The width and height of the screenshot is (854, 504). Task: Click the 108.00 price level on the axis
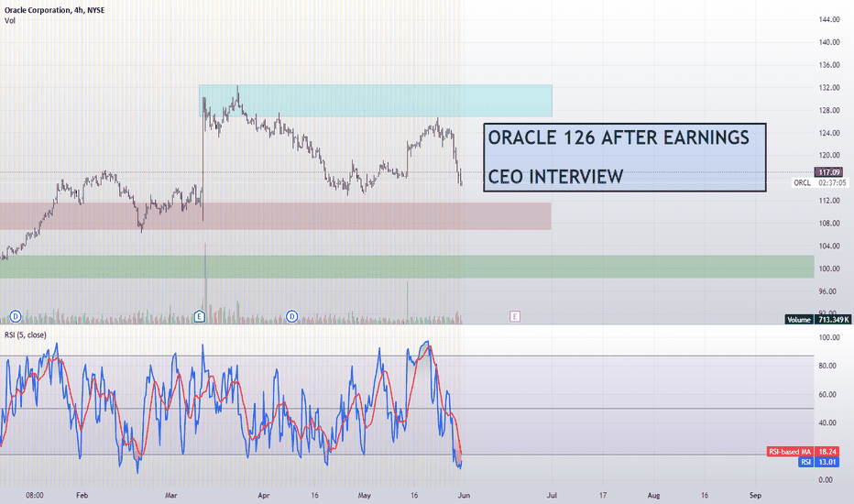tap(829, 224)
